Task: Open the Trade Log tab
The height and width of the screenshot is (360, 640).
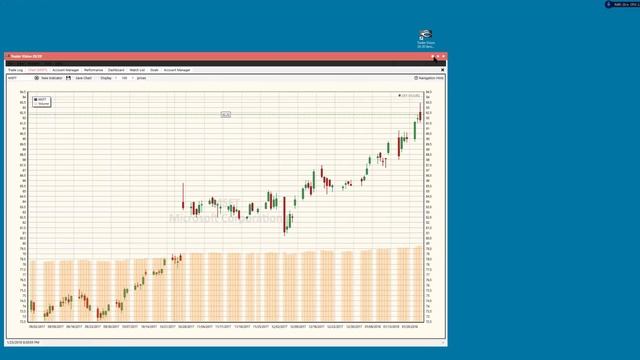Action: click(16, 70)
